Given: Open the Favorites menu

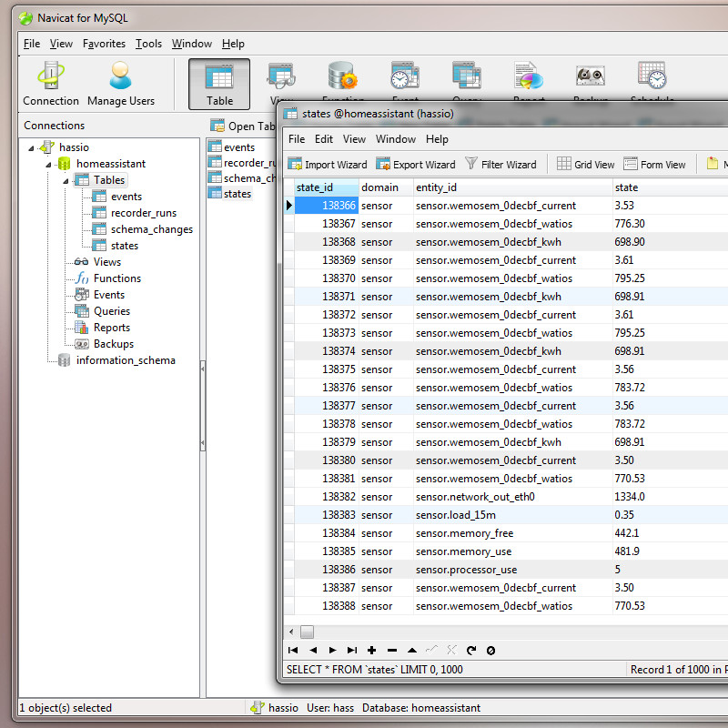Looking at the screenshot, I should click(x=104, y=44).
